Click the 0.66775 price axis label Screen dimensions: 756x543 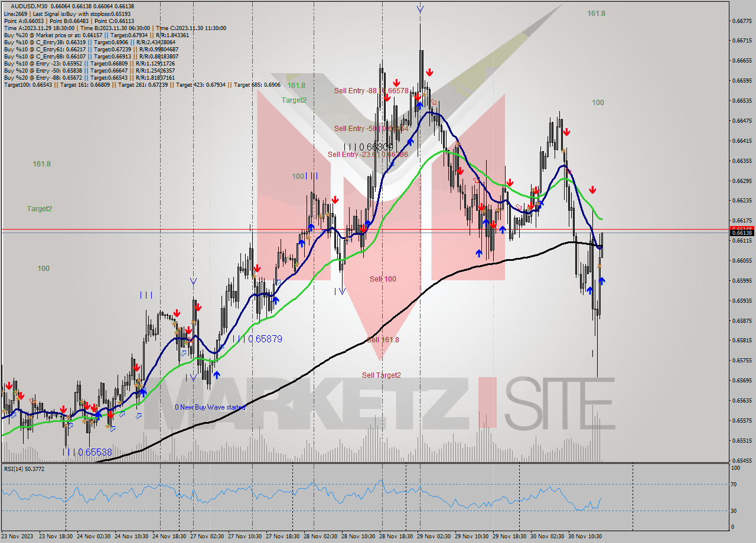click(741, 21)
